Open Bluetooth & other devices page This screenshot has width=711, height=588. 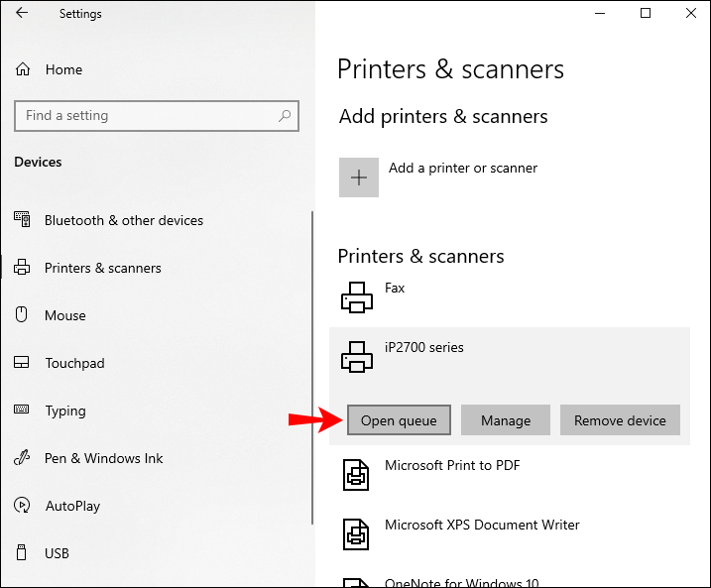click(123, 220)
